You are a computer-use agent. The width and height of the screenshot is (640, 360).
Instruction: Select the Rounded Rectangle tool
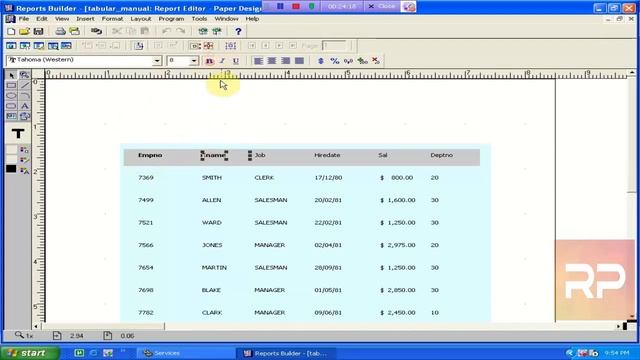(x=11, y=106)
